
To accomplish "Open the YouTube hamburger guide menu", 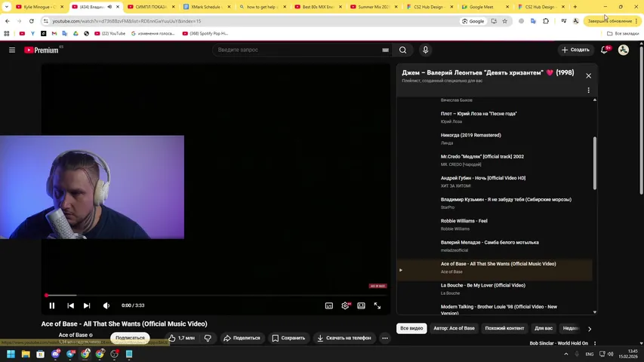I will tap(12, 50).
